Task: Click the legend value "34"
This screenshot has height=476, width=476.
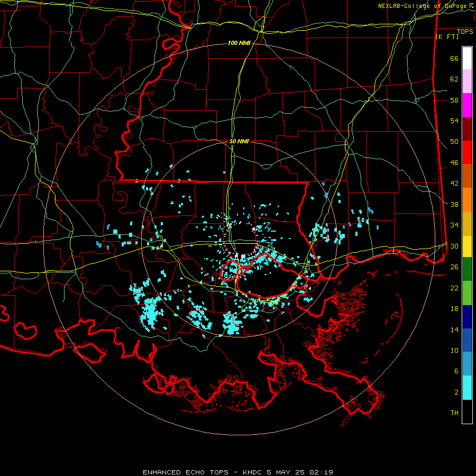Action: (x=454, y=225)
